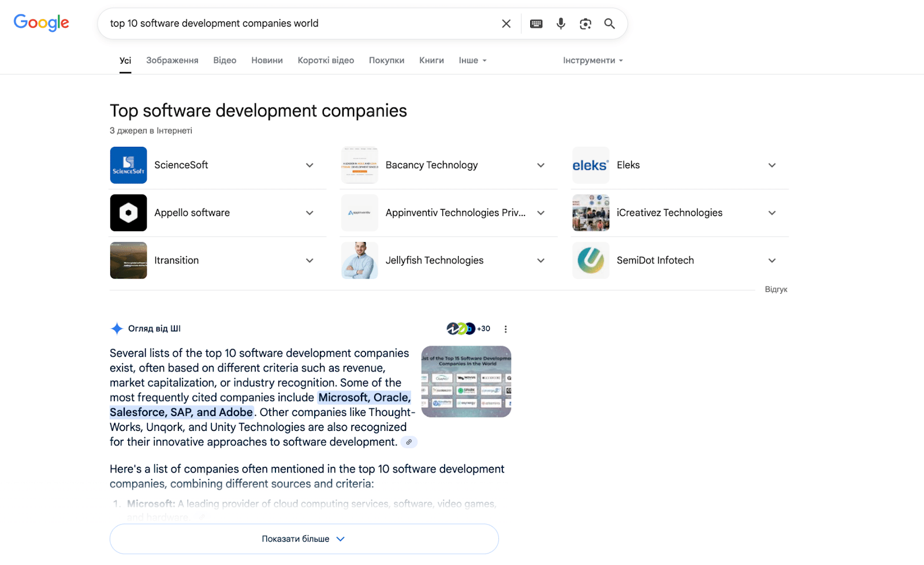Click Bacancy Technology company name

click(x=431, y=165)
